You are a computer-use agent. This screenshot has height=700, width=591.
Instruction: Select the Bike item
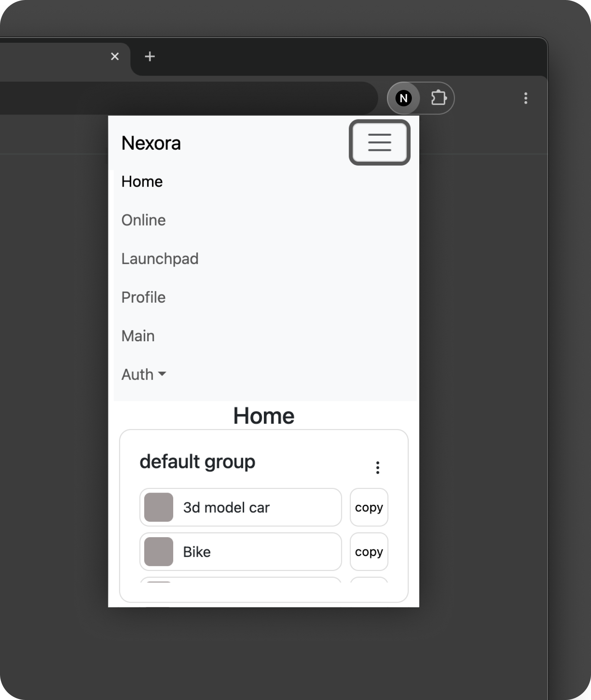(240, 552)
